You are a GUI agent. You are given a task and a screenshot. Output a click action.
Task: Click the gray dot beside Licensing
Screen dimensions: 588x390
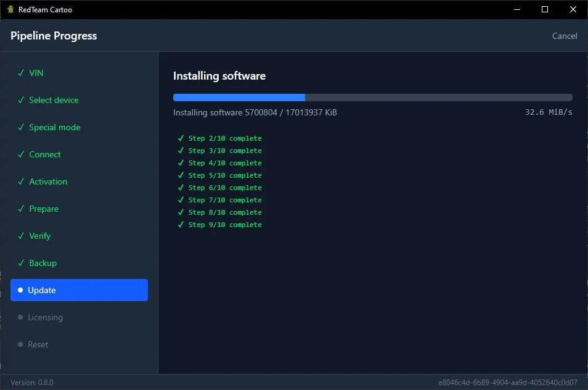[x=20, y=317]
